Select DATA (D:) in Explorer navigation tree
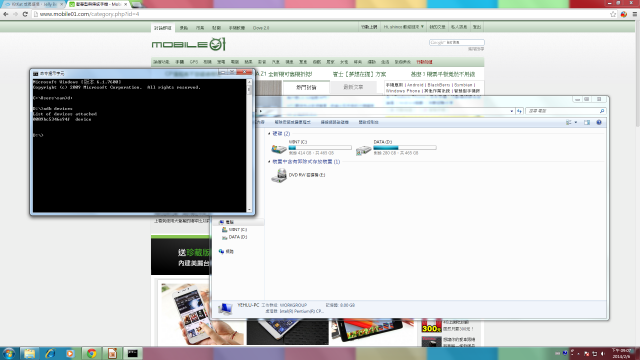 pos(238,237)
